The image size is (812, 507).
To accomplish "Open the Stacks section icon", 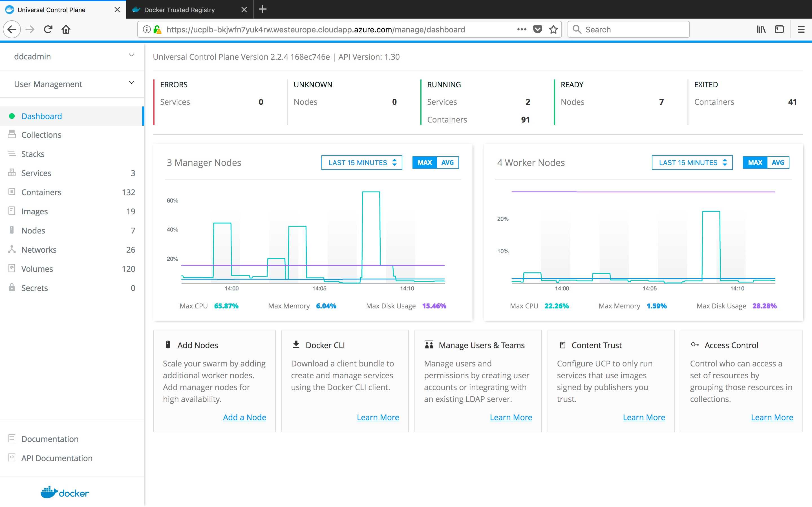I will 12,154.
